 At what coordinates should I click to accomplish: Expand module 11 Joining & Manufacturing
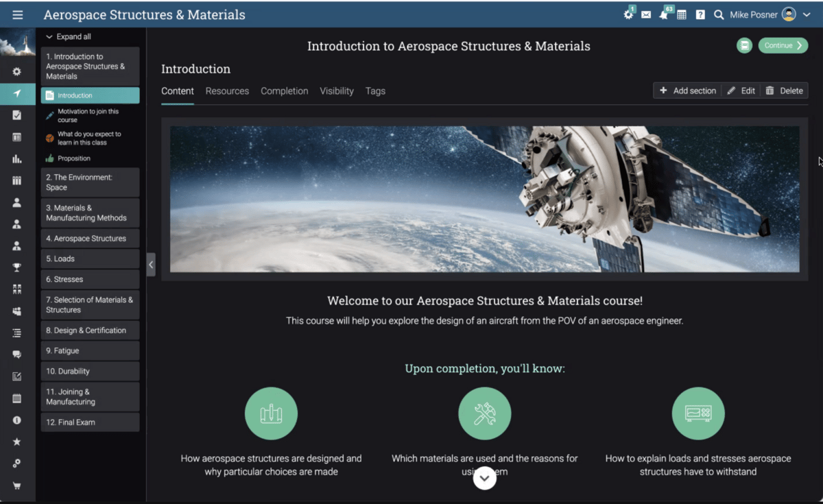(x=90, y=396)
